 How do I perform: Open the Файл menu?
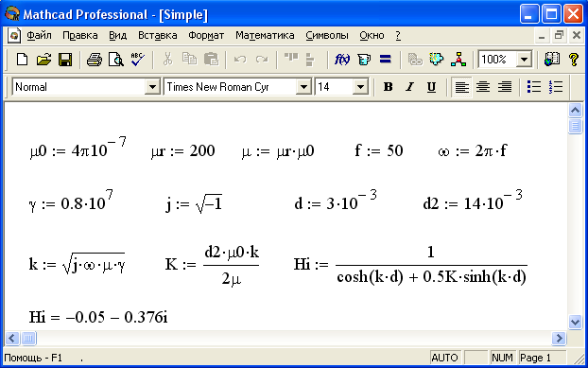tap(39, 36)
